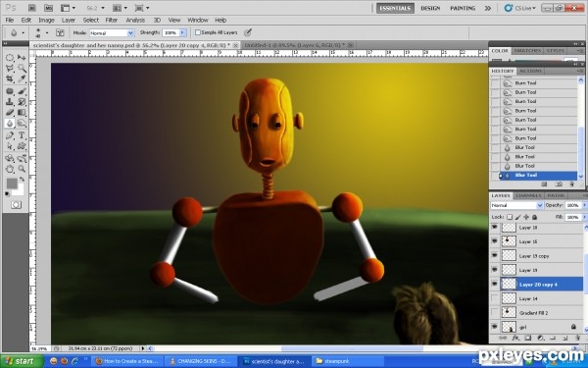Select the Move tool
588x368 pixels.
point(22,58)
